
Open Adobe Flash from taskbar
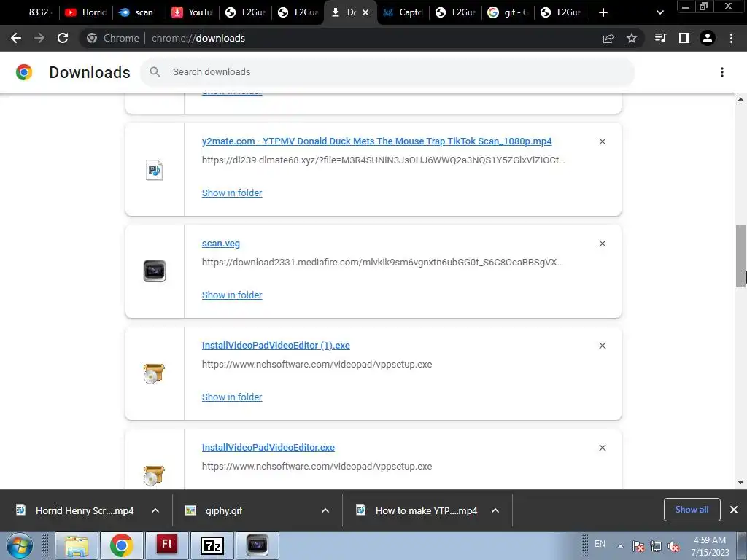pos(167,545)
